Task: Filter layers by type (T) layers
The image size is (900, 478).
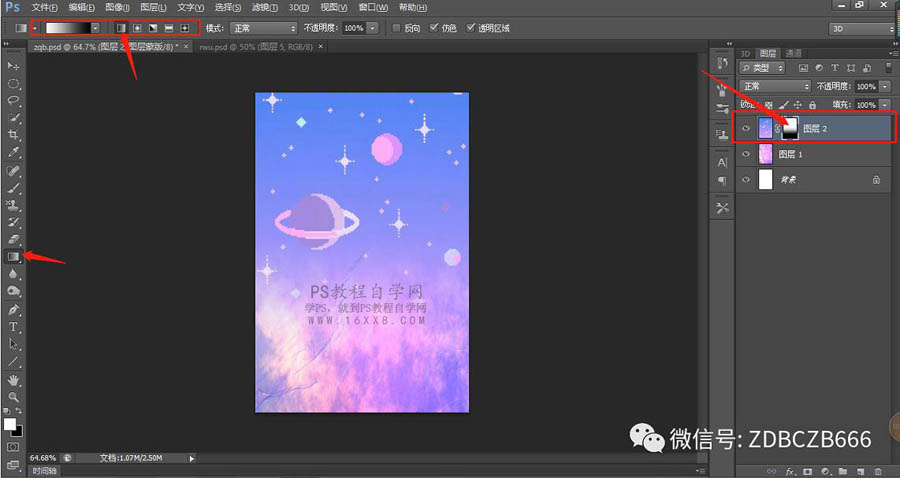Action: tap(835, 68)
